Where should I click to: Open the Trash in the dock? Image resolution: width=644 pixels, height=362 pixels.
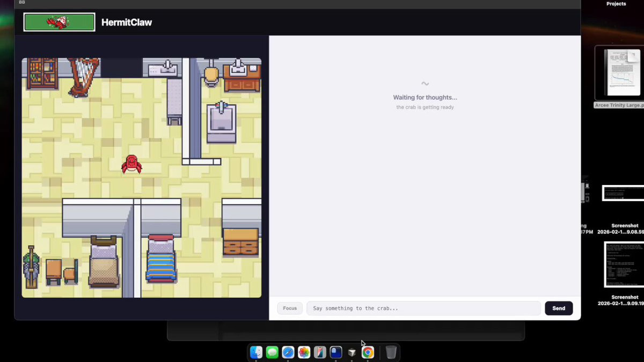tap(391, 352)
